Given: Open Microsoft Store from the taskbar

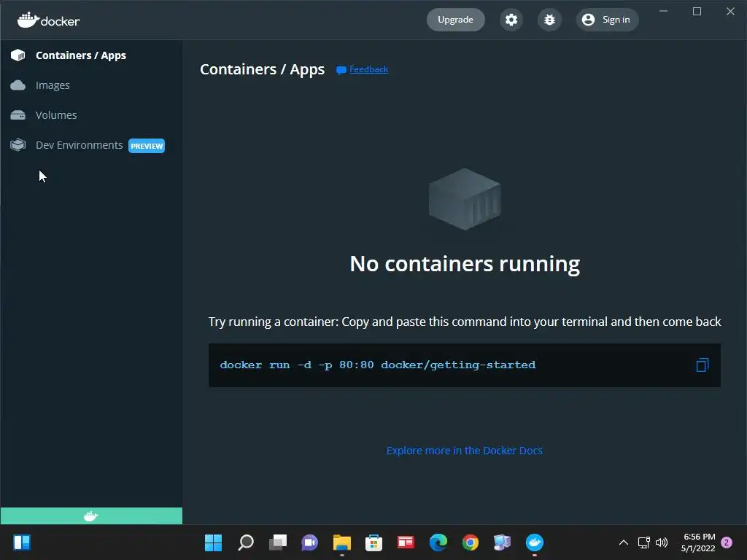Looking at the screenshot, I should [x=373, y=542].
